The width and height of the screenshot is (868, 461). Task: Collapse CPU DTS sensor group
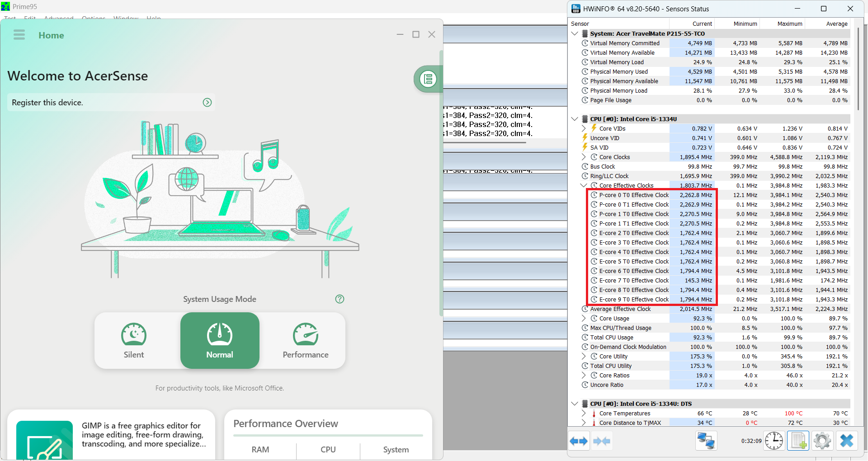575,404
